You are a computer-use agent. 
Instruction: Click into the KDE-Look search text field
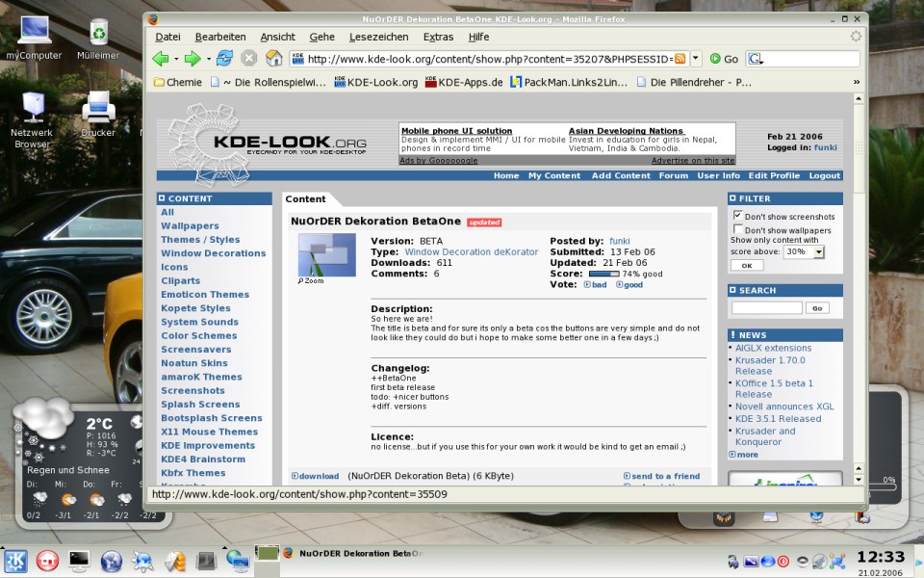click(x=767, y=308)
